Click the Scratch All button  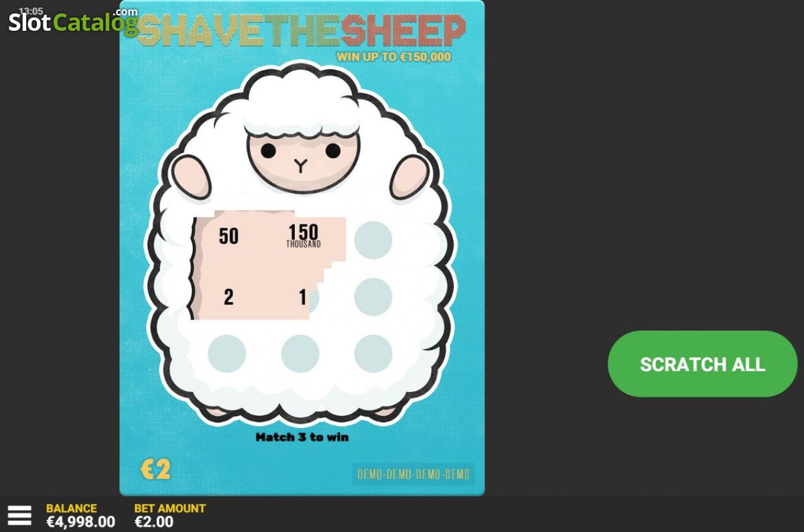[702, 364]
